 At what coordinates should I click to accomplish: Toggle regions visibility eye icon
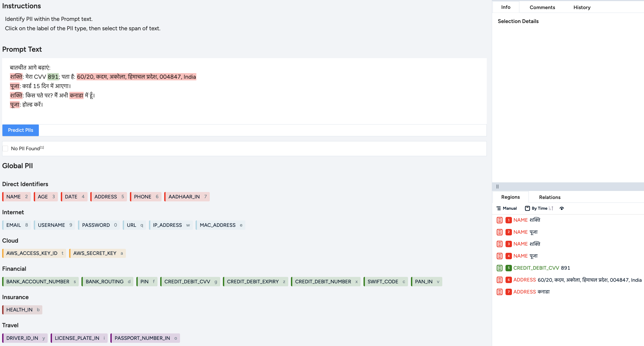click(x=562, y=208)
